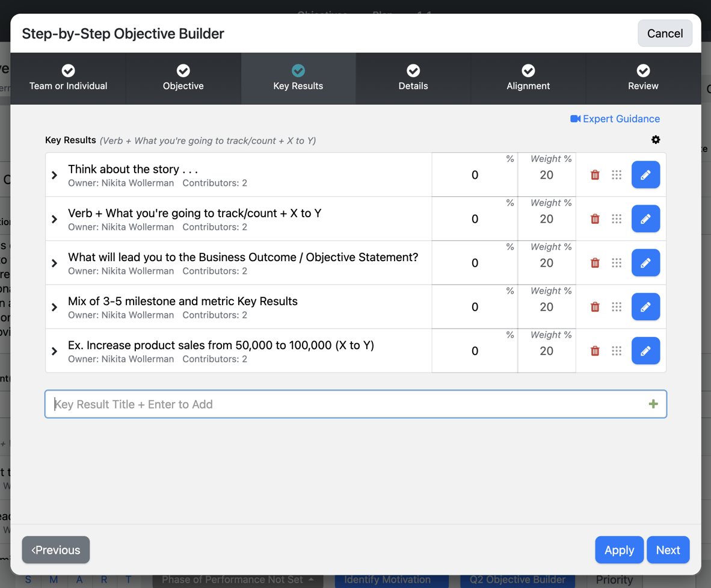Viewport: 711px width, 588px height.
Task: Click the Previous button
Action: [56, 550]
